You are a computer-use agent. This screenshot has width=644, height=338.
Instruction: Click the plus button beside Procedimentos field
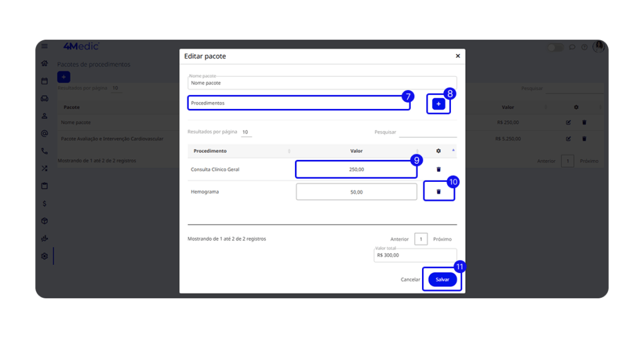(438, 104)
